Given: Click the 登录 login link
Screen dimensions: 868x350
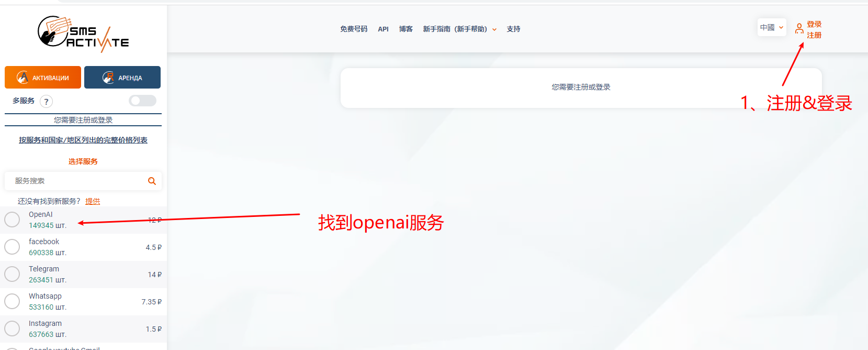Looking at the screenshot, I should [x=814, y=24].
